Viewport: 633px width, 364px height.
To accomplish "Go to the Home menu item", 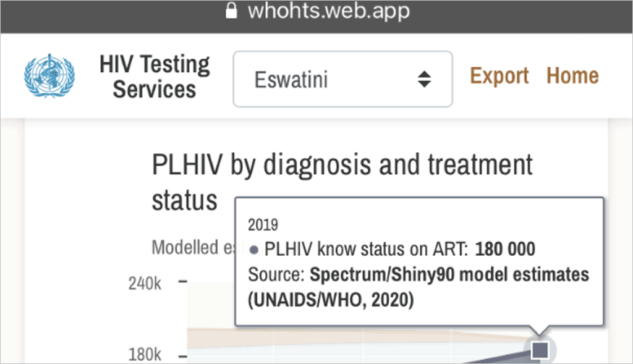I will tap(572, 75).
